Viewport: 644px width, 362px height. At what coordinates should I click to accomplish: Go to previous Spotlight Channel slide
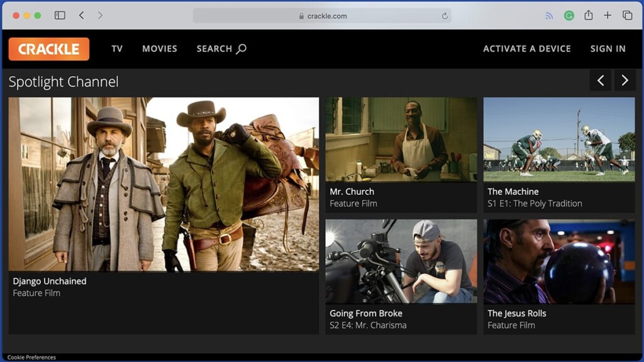(x=601, y=80)
